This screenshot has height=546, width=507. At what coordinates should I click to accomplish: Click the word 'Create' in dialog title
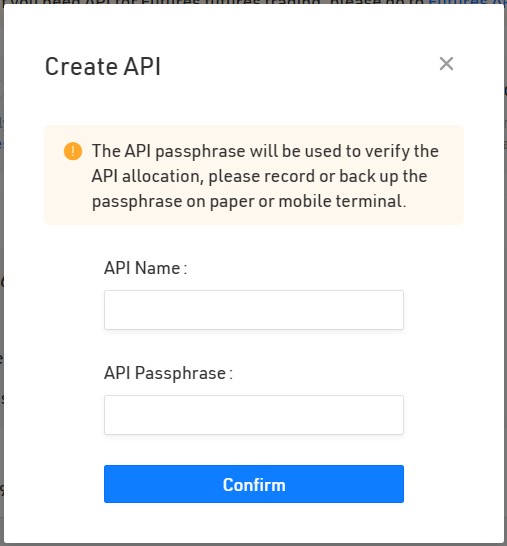pos(81,66)
